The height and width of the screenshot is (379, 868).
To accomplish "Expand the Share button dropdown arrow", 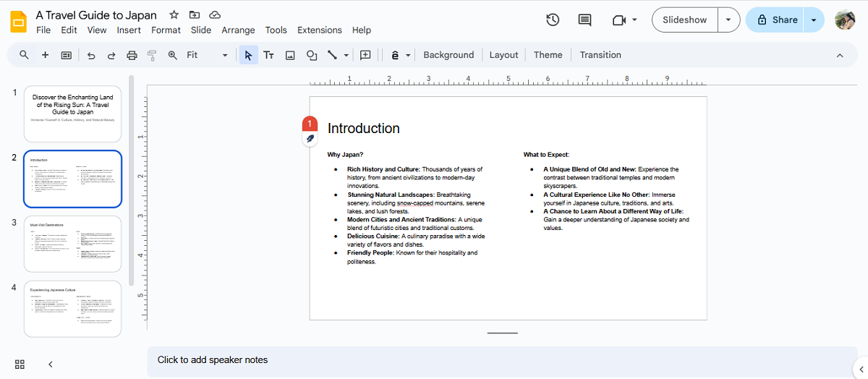I will (814, 20).
